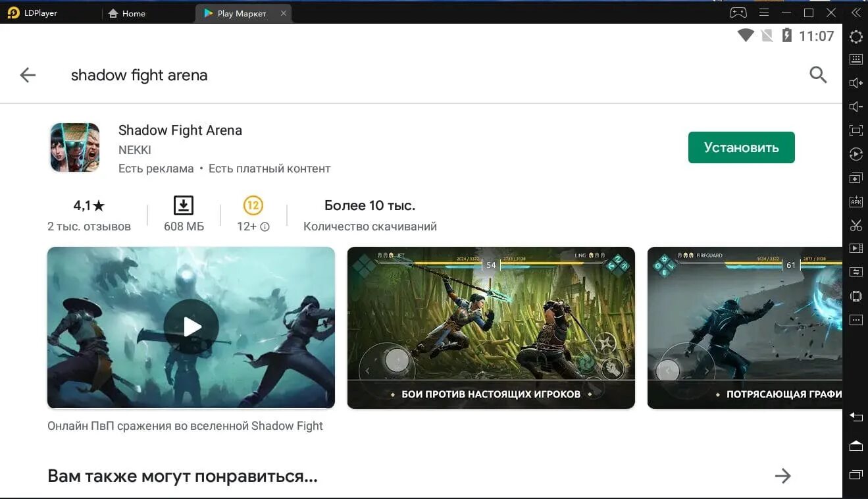Click the search field text 'shadow fight arena'

[139, 75]
